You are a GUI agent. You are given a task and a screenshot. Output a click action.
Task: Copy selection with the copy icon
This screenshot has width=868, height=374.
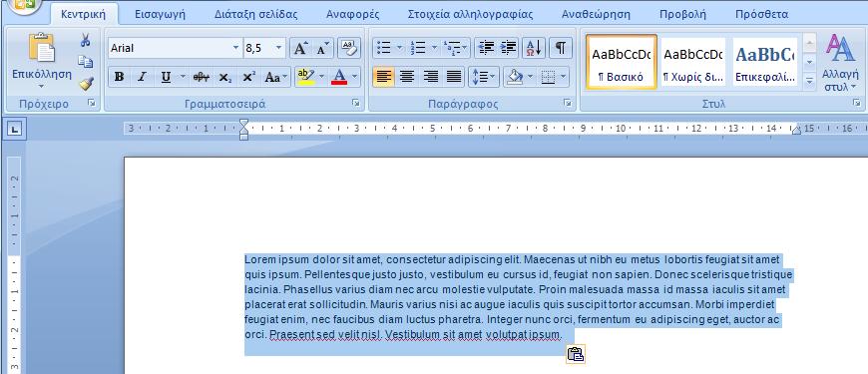tap(85, 62)
